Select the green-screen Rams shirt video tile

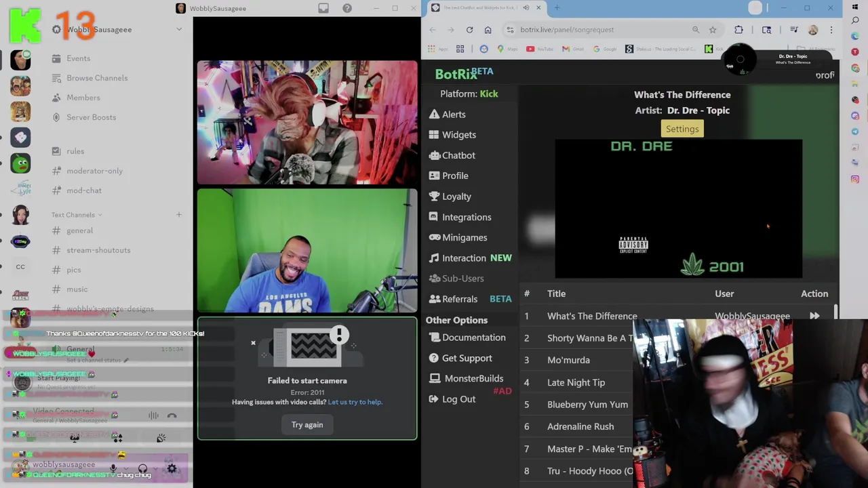click(307, 250)
